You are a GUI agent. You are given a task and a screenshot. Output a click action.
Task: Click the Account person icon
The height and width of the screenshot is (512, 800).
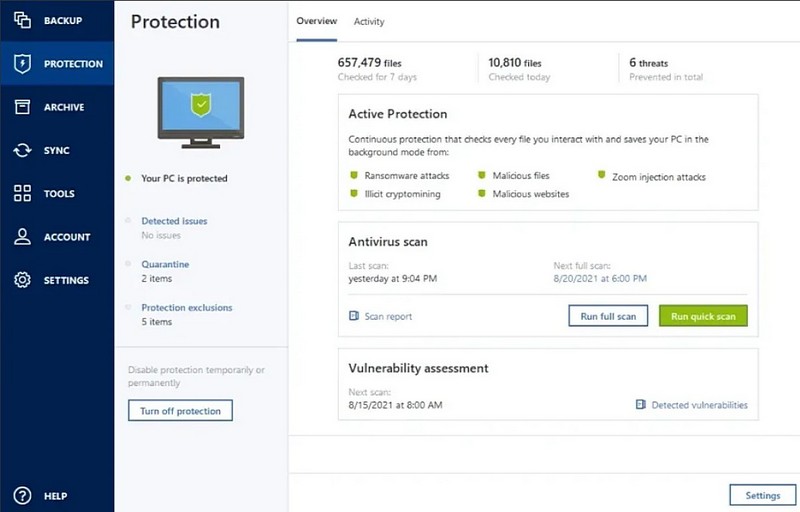coord(22,237)
